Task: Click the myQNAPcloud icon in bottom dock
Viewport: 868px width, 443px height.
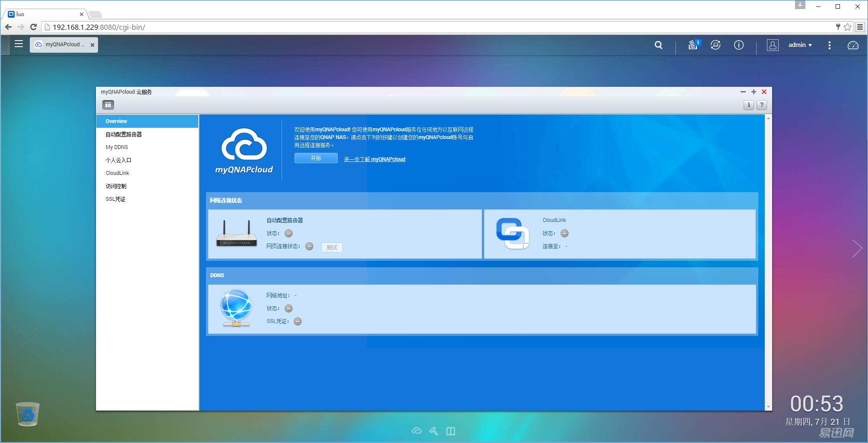Action: 416,431
